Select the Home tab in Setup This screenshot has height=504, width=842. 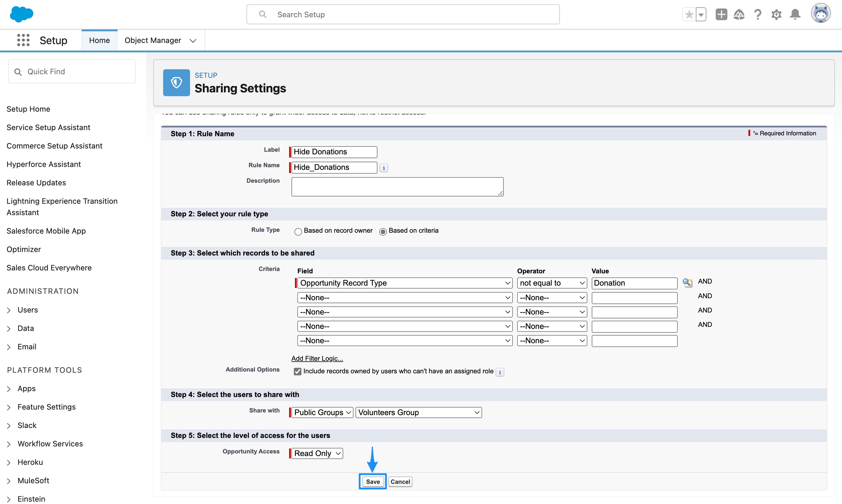[99, 40]
